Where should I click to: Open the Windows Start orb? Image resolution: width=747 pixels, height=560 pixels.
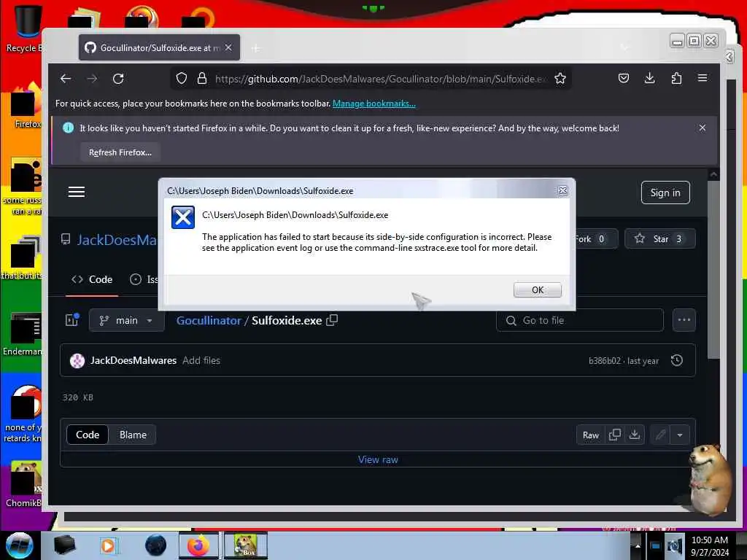pos(20,545)
